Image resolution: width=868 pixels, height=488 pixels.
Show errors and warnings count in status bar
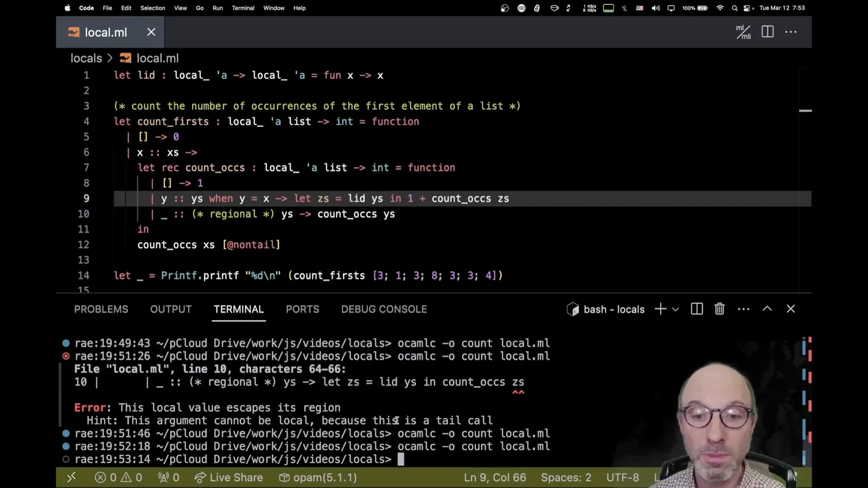(x=118, y=478)
